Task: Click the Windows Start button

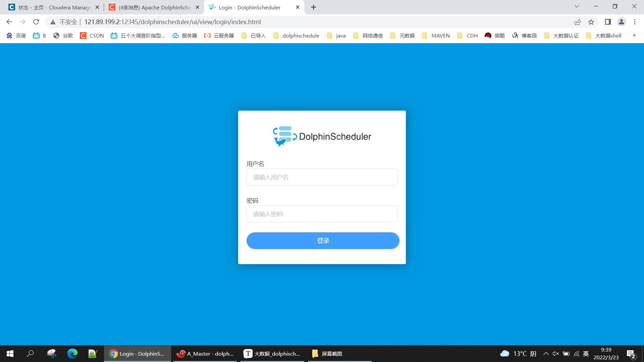Action: pyautogui.click(x=10, y=354)
